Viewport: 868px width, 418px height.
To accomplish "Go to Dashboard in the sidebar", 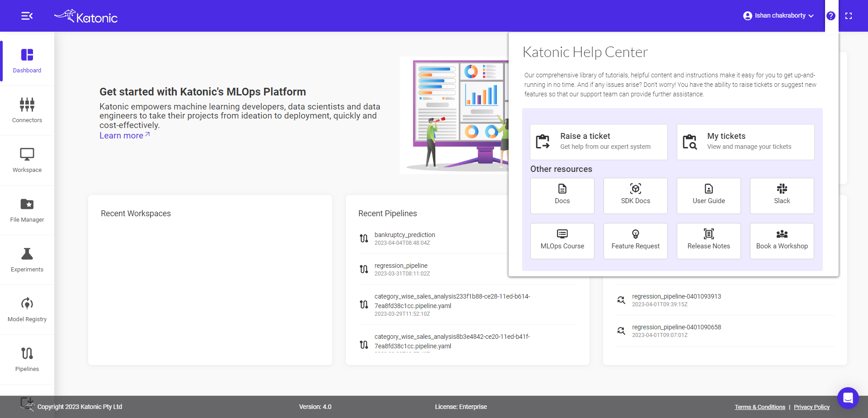I will tap(27, 61).
